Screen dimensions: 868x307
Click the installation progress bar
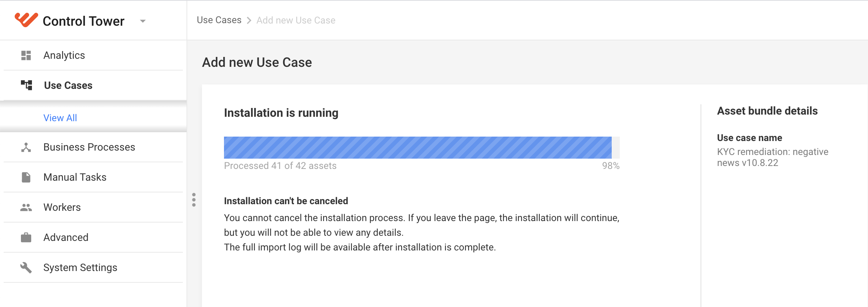(422, 148)
